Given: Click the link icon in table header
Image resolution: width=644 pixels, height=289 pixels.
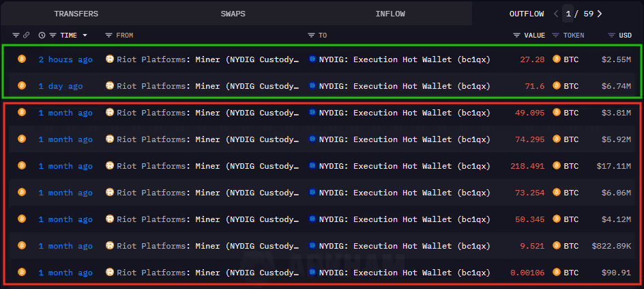Looking at the screenshot, I should [x=26, y=36].
